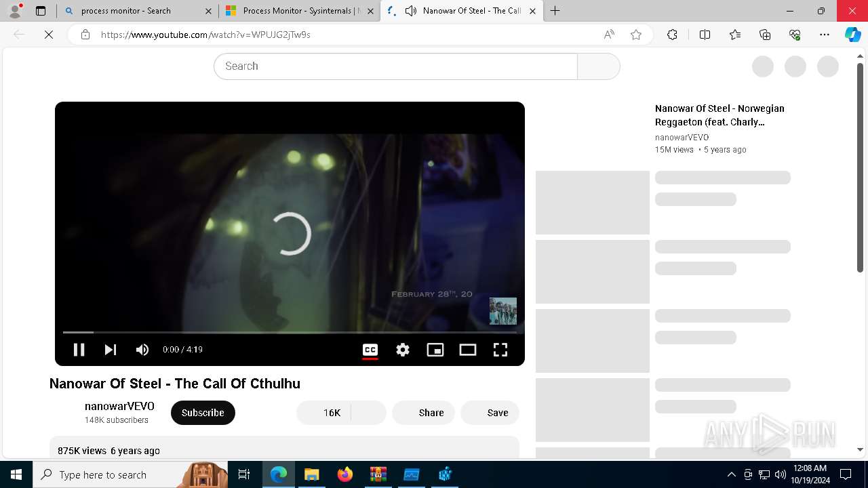Open the nanowarVEVO channel link
This screenshot has height=488, width=868.
pyautogui.click(x=119, y=406)
